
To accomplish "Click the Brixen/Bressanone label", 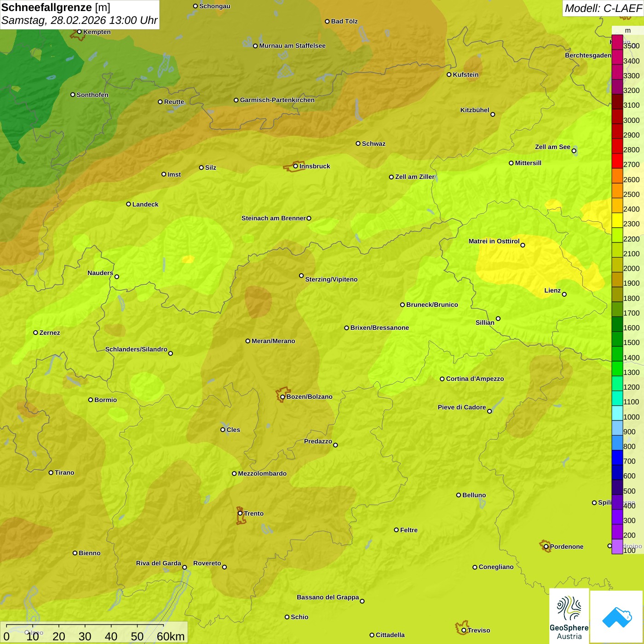I will (379, 328).
